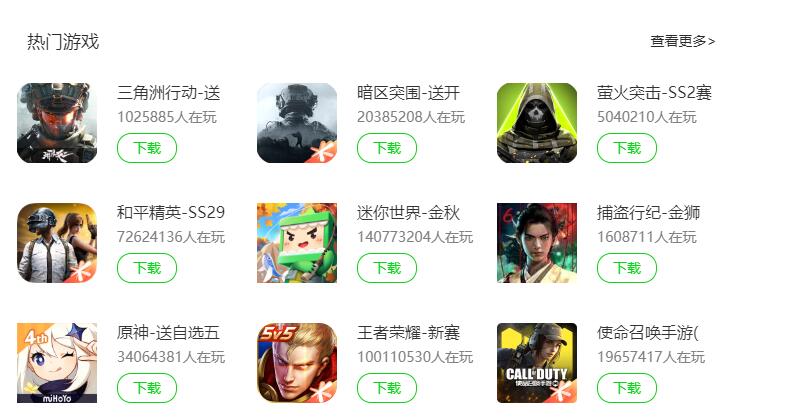
Task: Open the 萤火突击 skull hood icon
Action: (x=537, y=123)
